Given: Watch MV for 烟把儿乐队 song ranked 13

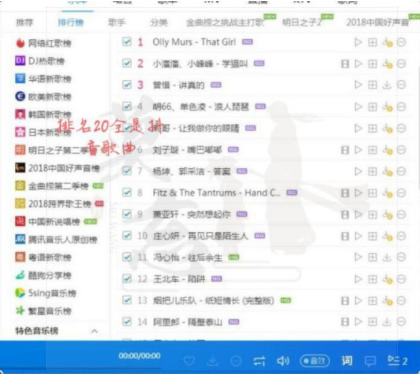Looking at the screenshot, I should pyautogui.click(x=345, y=301).
